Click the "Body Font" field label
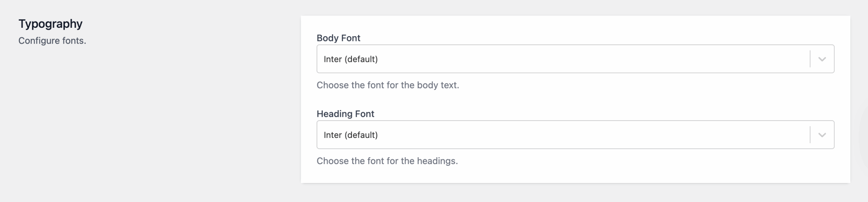 tap(338, 38)
